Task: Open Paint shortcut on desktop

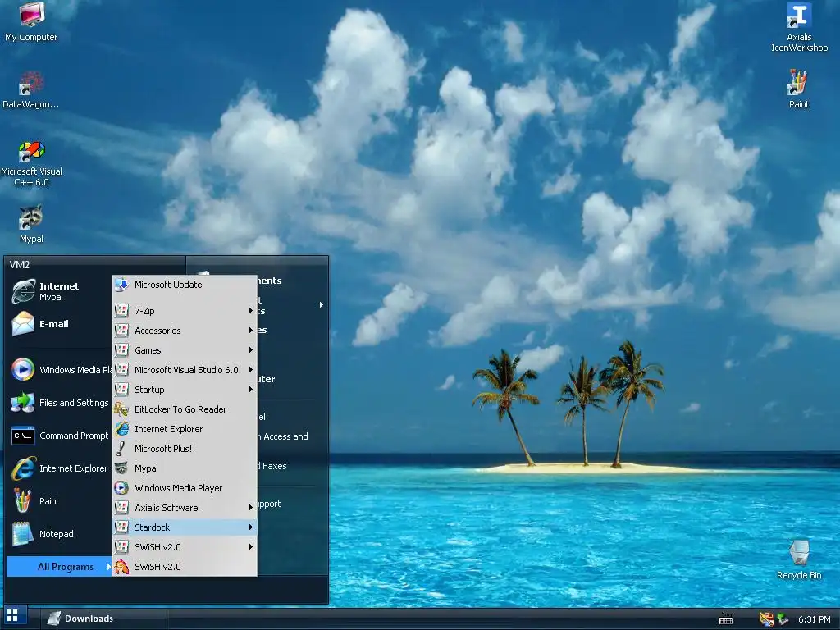Action: coord(798,89)
